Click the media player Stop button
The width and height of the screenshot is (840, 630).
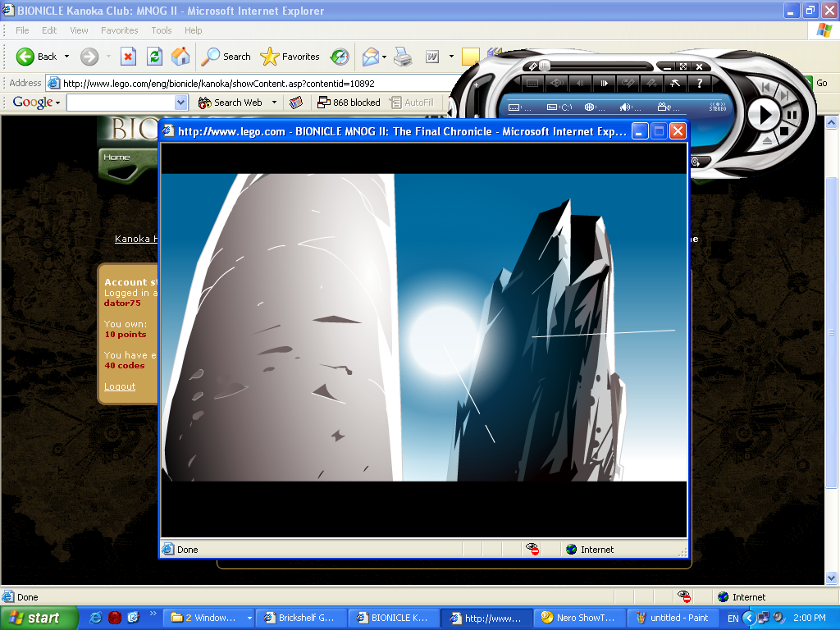pyautogui.click(x=783, y=130)
